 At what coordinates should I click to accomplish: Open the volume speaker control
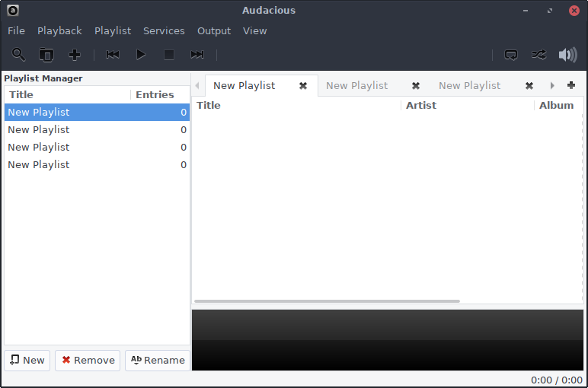click(x=567, y=55)
